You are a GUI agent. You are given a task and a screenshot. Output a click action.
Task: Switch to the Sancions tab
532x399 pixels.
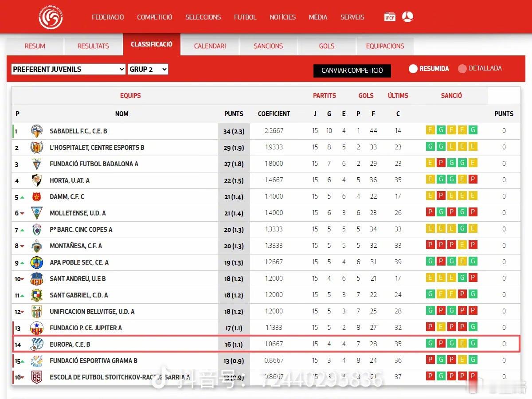coord(268,46)
